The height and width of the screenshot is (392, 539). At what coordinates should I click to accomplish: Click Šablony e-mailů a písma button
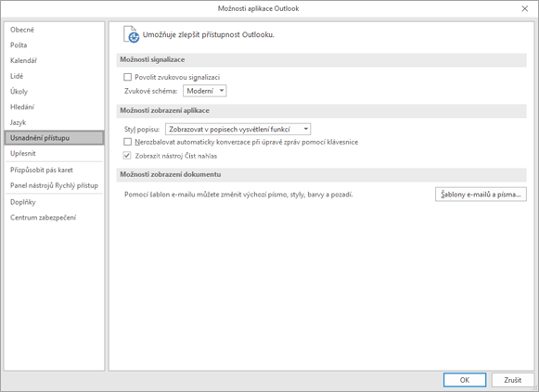point(481,195)
